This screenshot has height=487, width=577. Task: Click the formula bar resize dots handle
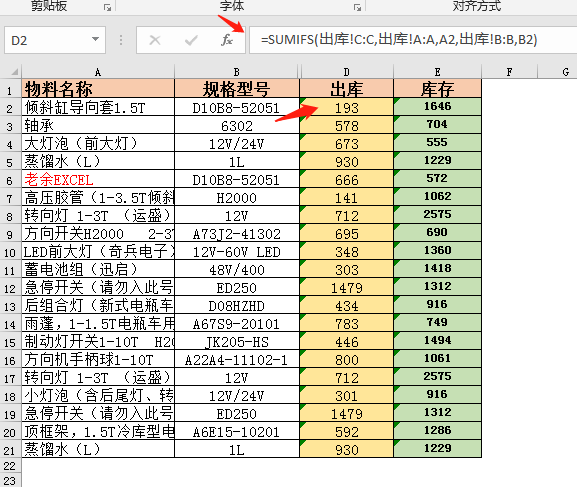point(121,40)
